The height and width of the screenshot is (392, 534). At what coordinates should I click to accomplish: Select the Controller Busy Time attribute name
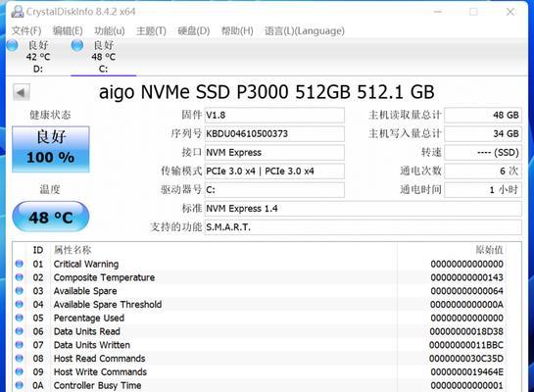(x=97, y=385)
